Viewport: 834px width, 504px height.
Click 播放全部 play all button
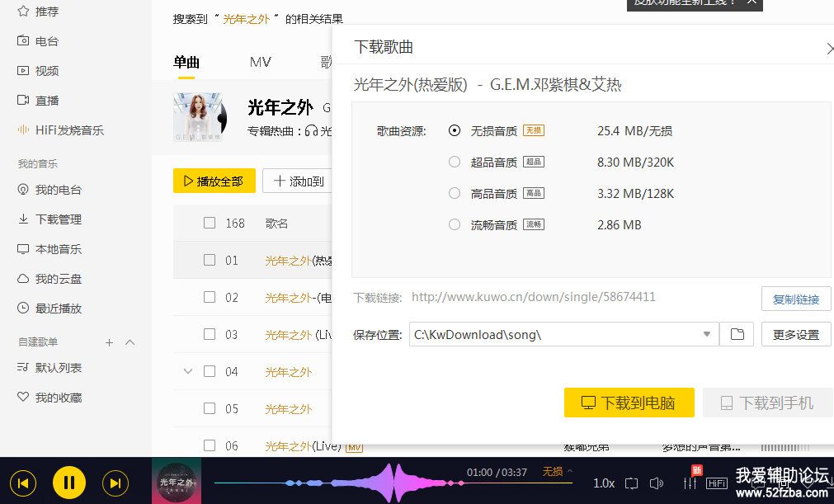coord(214,181)
